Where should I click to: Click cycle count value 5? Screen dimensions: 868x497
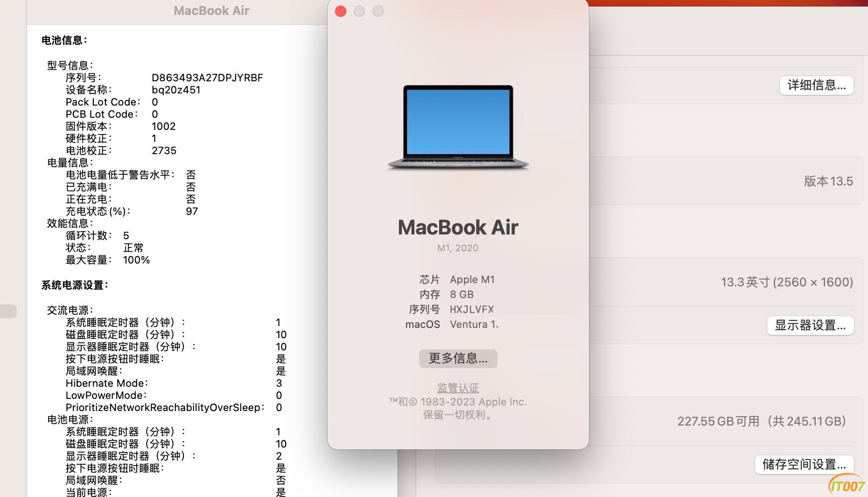coord(126,235)
